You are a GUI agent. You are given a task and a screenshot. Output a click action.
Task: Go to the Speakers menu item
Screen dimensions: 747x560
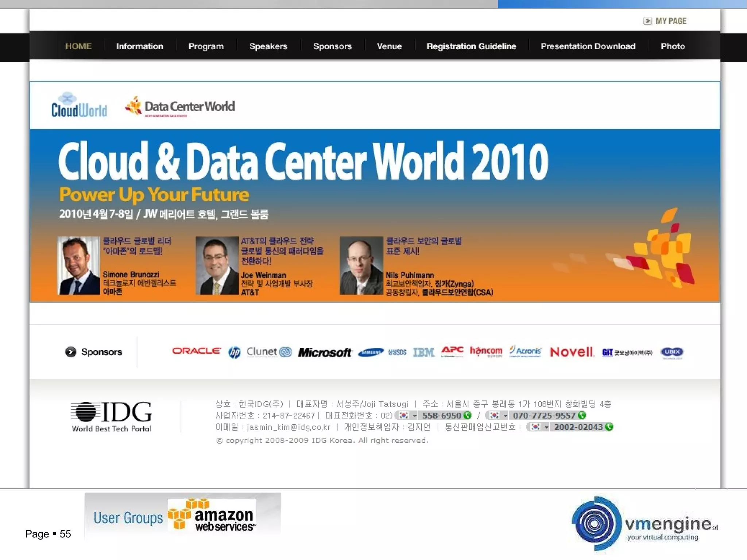point(268,46)
